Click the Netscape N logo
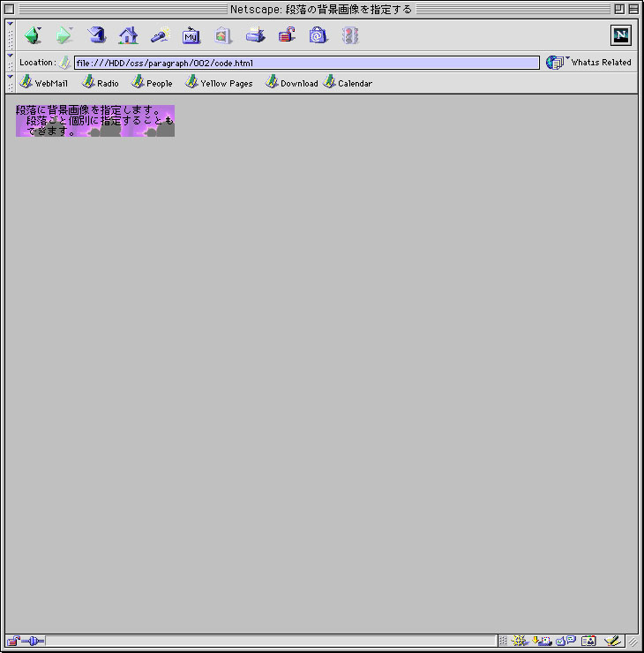 tap(621, 35)
